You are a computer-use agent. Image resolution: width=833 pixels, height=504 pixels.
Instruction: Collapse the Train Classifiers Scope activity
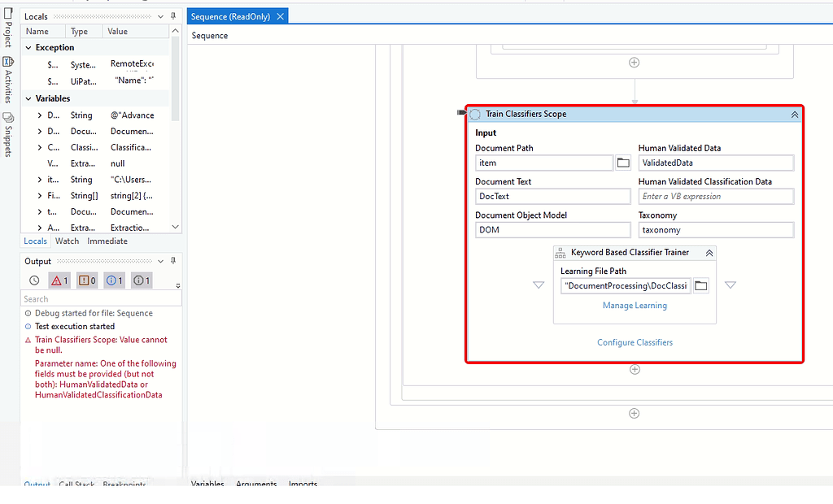(x=795, y=114)
